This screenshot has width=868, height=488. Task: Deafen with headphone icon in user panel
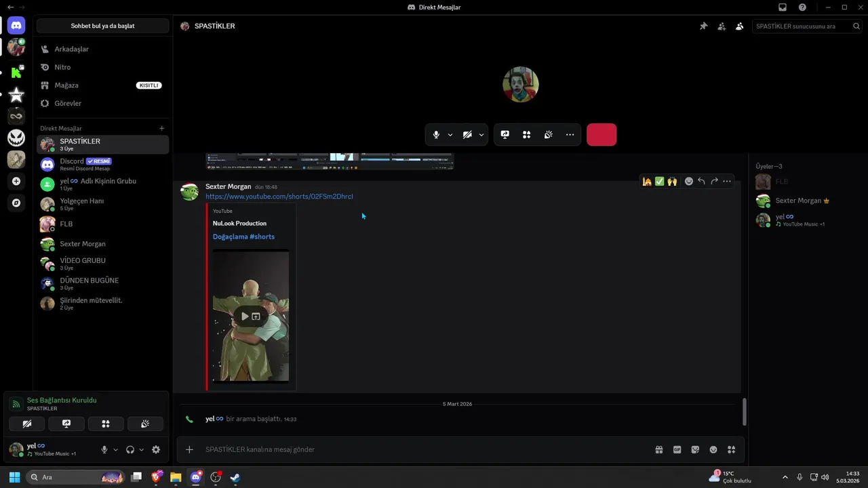(130, 449)
